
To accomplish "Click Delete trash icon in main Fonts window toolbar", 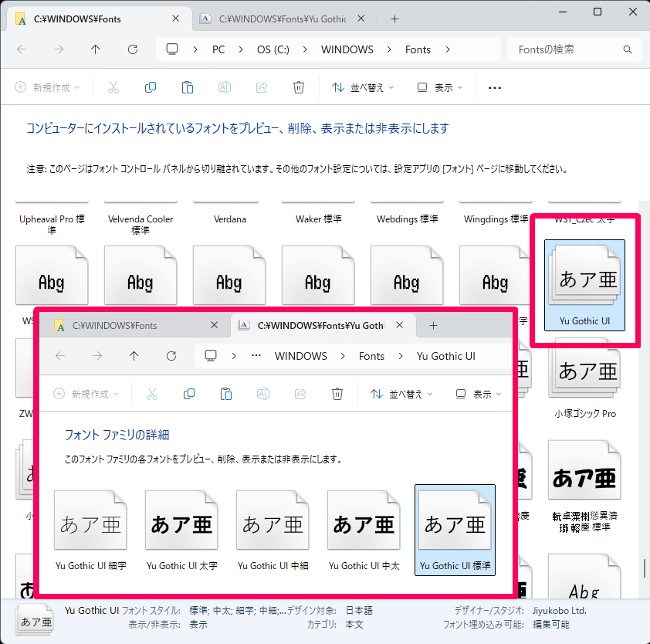I will click(x=299, y=87).
